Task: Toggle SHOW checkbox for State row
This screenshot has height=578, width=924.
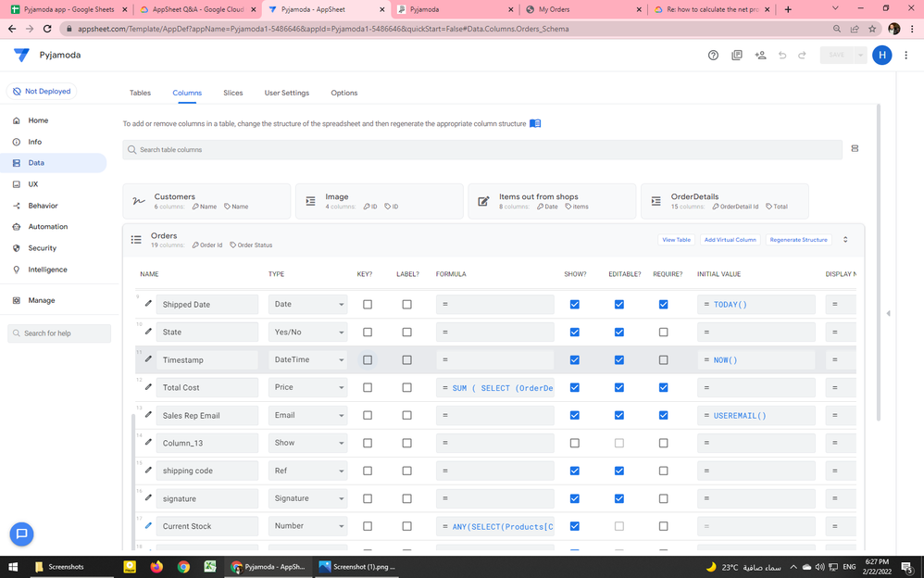Action: [x=575, y=332]
